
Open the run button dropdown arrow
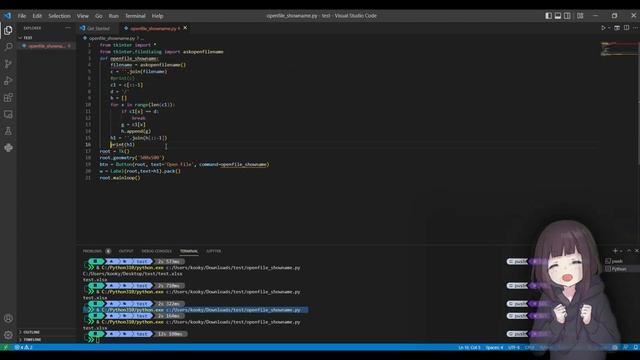point(609,28)
